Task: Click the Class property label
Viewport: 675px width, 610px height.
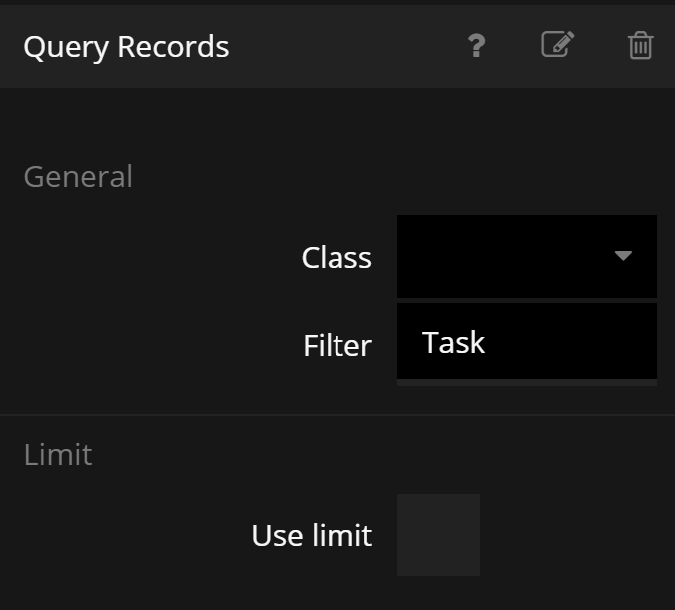Action: (336, 258)
